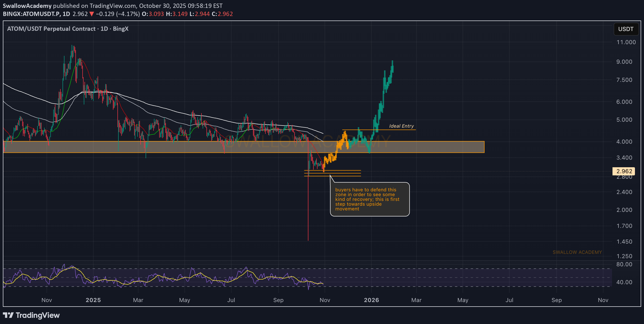This screenshot has width=644, height=324.
Task: Click the 40.00 RSI scale label
Action: (624, 282)
